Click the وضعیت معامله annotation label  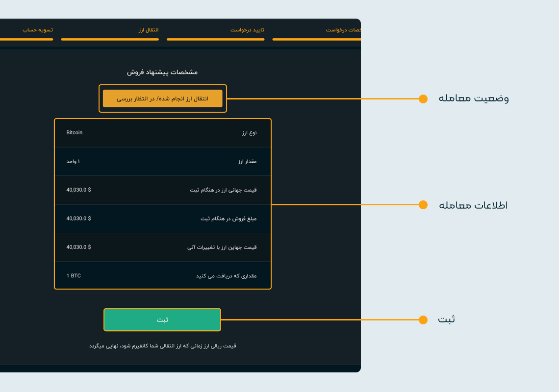click(474, 98)
